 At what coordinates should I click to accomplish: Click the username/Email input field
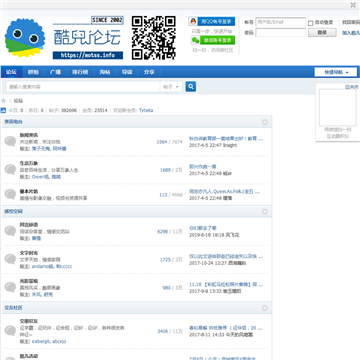pyautogui.click(x=281, y=22)
